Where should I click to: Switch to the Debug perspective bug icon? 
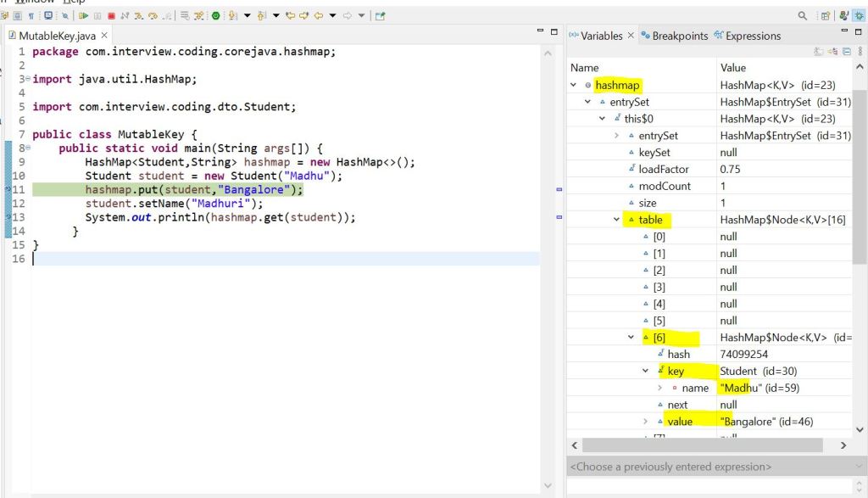tap(860, 15)
